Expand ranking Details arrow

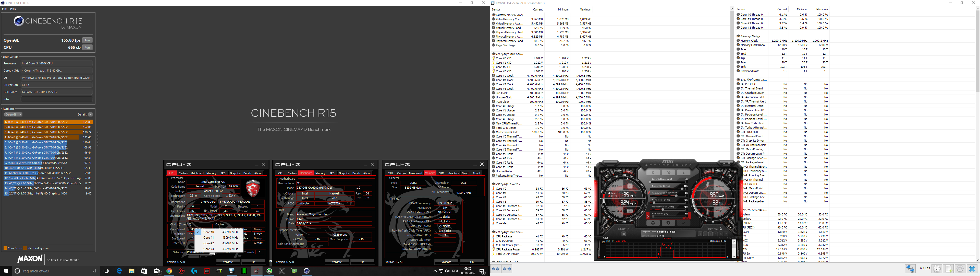pos(91,114)
